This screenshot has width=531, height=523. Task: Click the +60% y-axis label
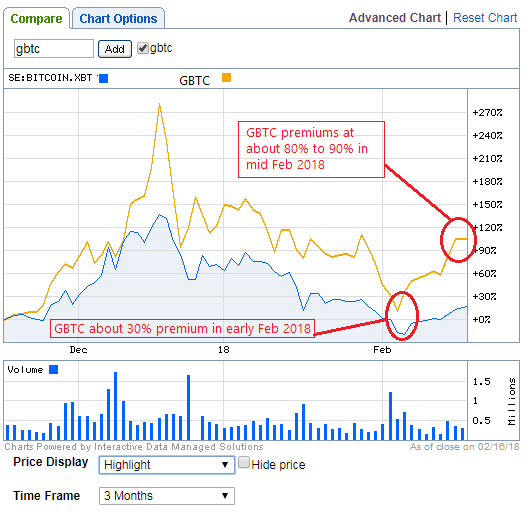[484, 273]
